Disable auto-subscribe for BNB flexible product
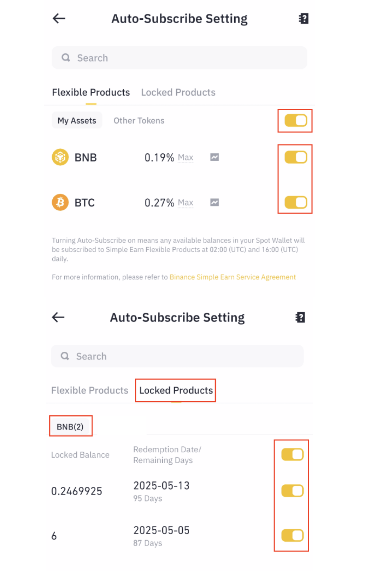 click(x=296, y=157)
